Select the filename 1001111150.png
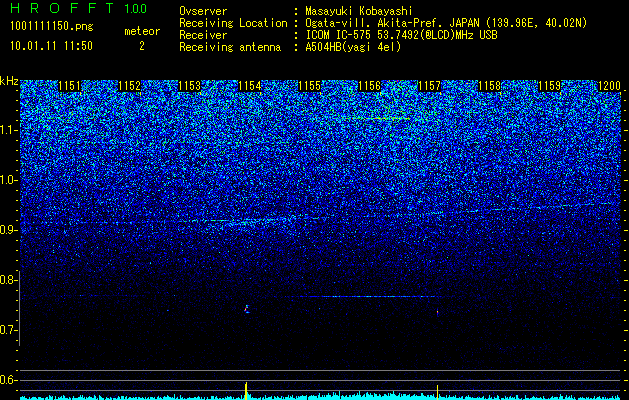This screenshot has width=629, height=400. click(x=52, y=26)
